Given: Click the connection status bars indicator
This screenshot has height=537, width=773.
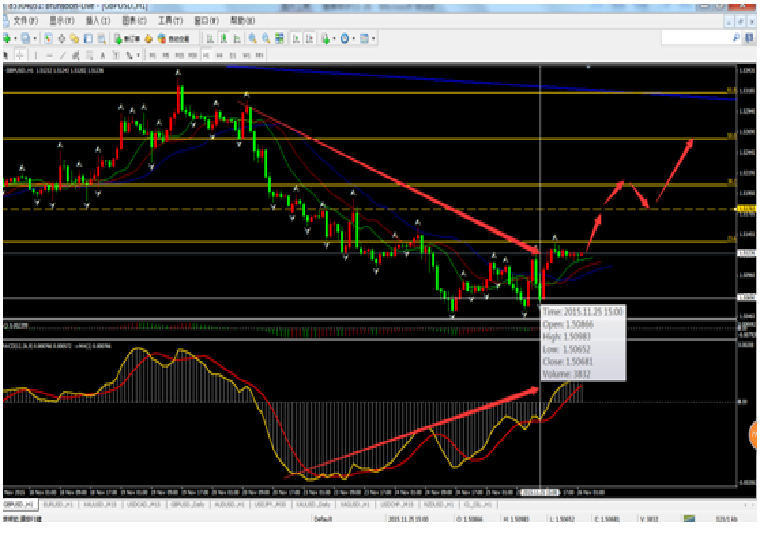Looking at the screenshot, I should (689, 518).
